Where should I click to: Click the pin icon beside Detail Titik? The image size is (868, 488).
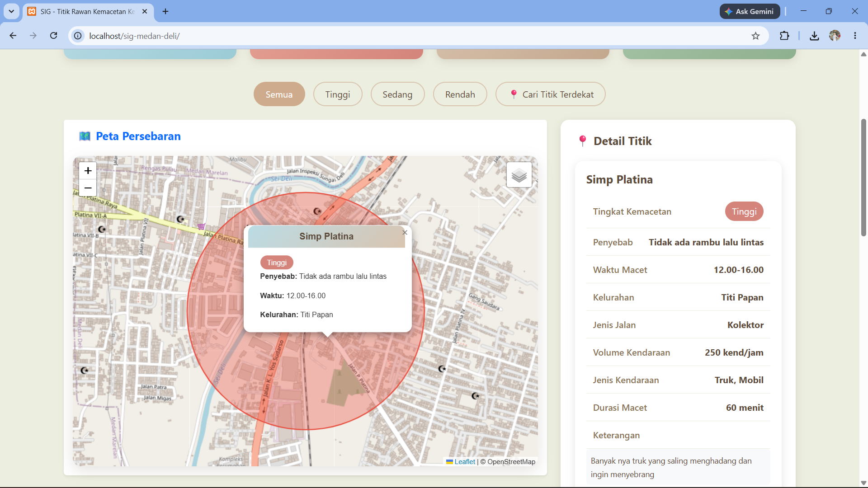pyautogui.click(x=583, y=141)
